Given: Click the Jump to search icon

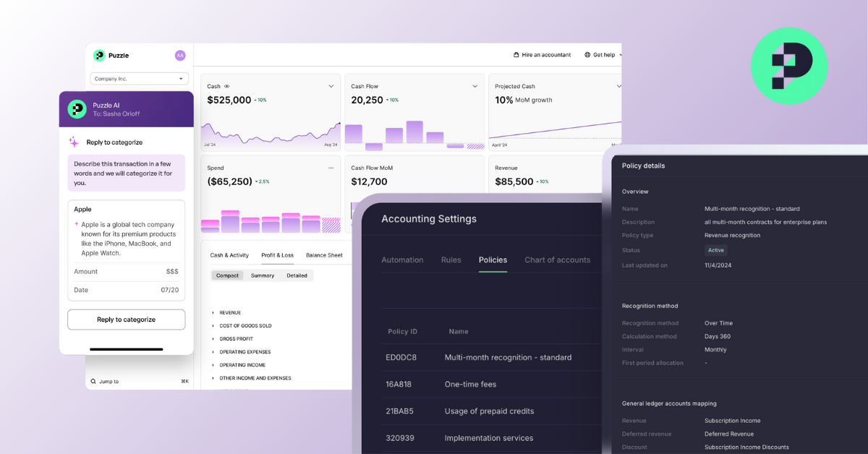Looking at the screenshot, I should pyautogui.click(x=93, y=381).
